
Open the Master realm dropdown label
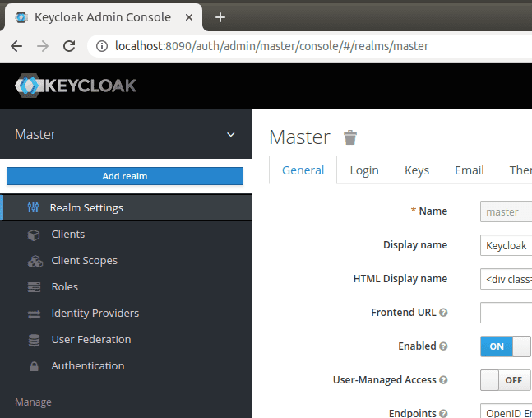point(35,134)
